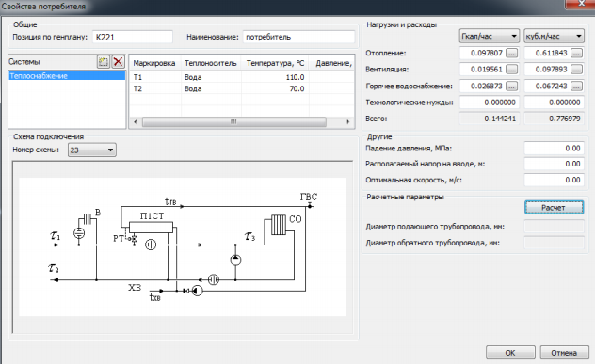Open ellipsis button next to Вентиляция Гкал/час value
Screen dimensions: 595x364
[511, 70]
